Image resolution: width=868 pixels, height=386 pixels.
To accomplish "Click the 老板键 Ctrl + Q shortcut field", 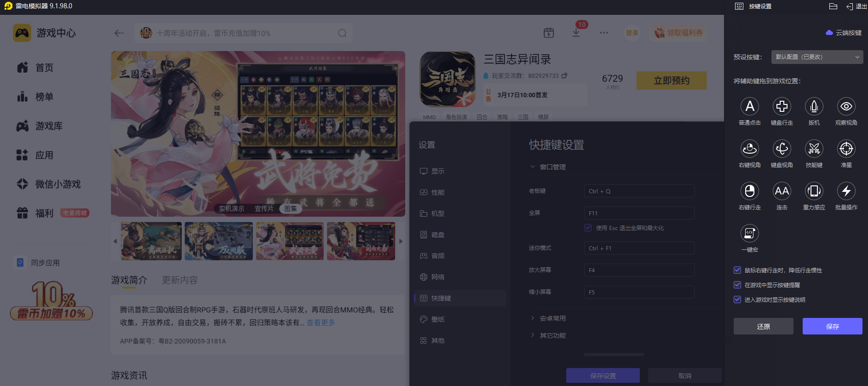I will coord(639,191).
